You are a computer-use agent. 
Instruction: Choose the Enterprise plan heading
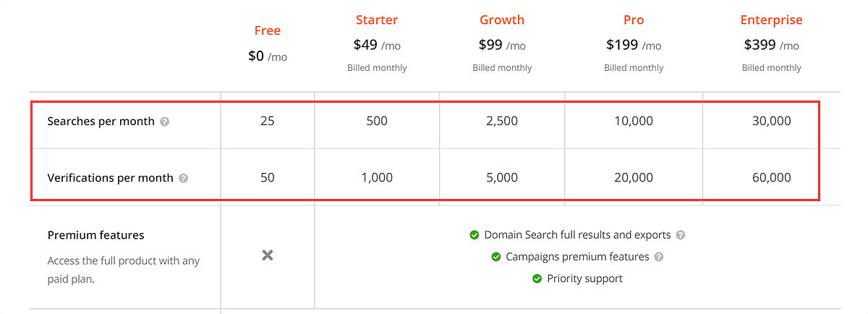[x=771, y=20]
